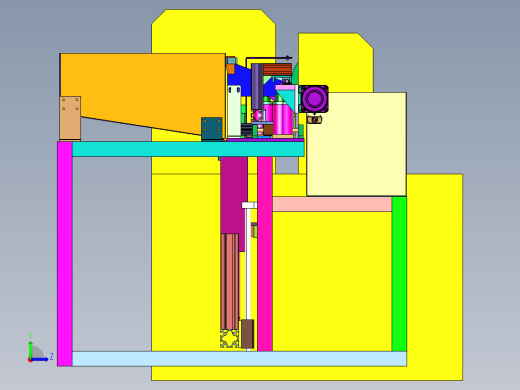Select the dark purple vertical cylinder
This screenshot has height=390, width=520.
(x=257, y=86)
